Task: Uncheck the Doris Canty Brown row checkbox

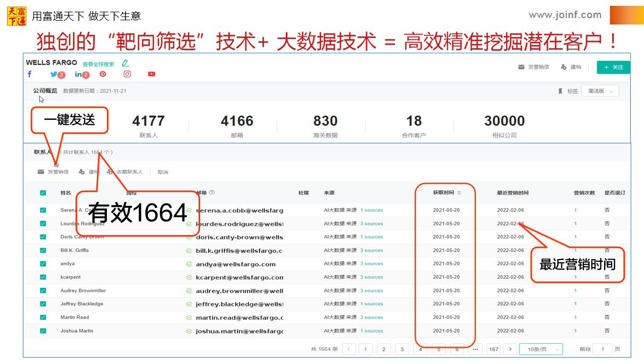Action: pyautogui.click(x=43, y=237)
